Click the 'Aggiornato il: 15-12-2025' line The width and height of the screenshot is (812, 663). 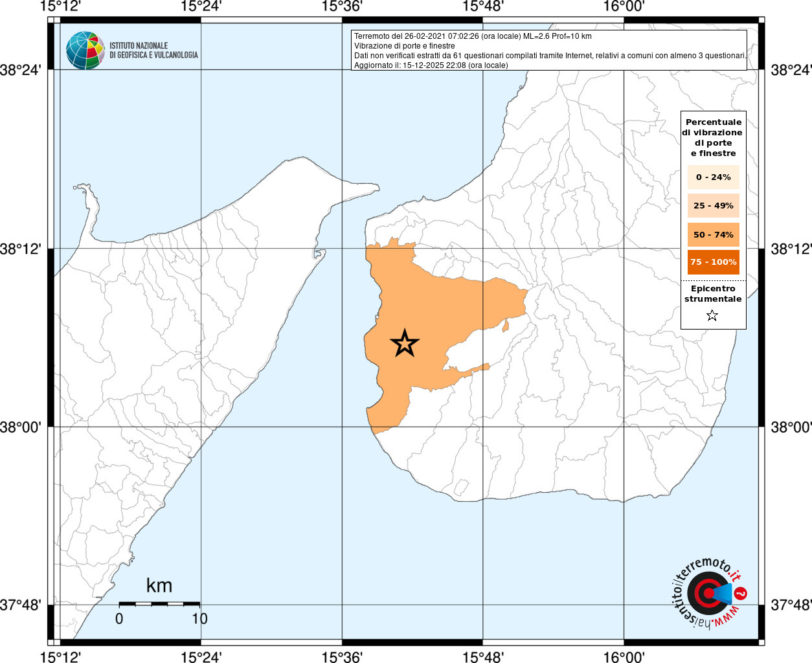pos(431,65)
